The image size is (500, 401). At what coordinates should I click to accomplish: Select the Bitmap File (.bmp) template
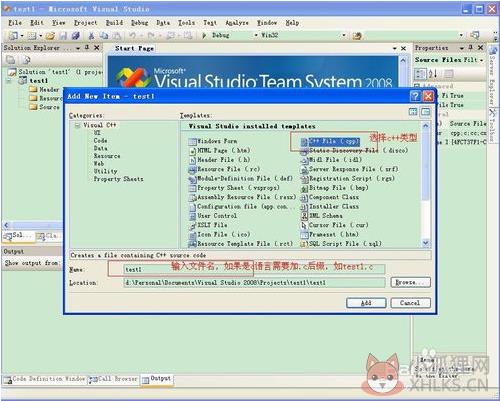click(x=334, y=188)
